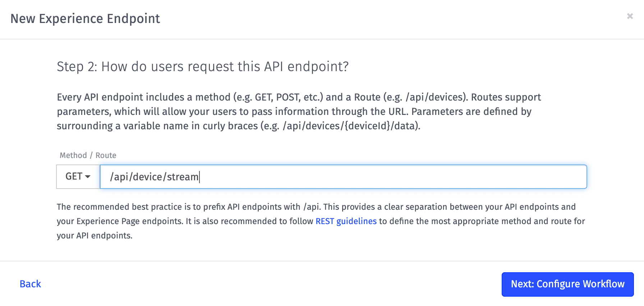Proceed to the workflow configuration step

pyautogui.click(x=567, y=284)
